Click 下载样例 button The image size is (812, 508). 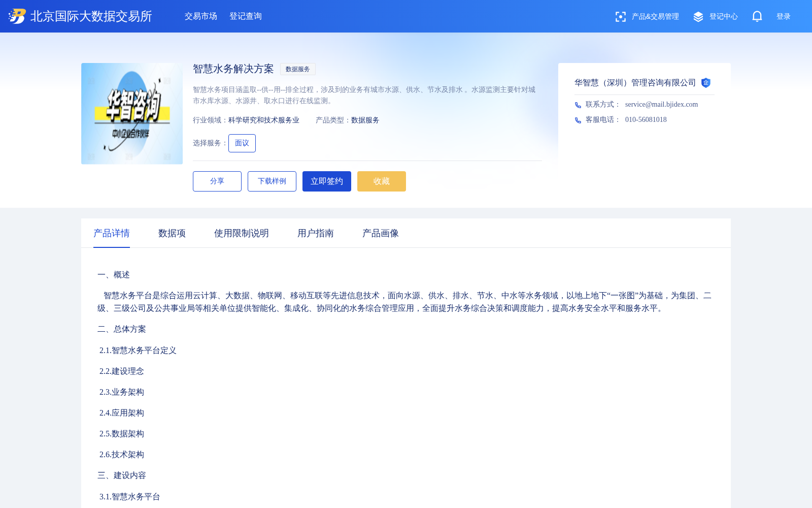coord(272,181)
